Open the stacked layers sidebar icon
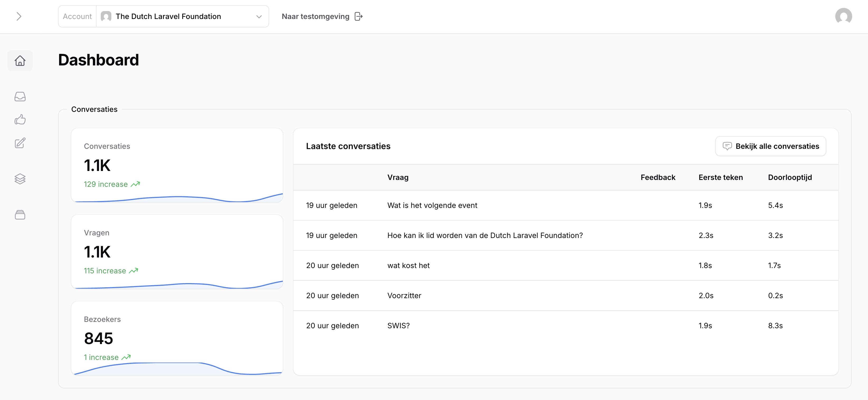The image size is (868, 400). tap(20, 179)
